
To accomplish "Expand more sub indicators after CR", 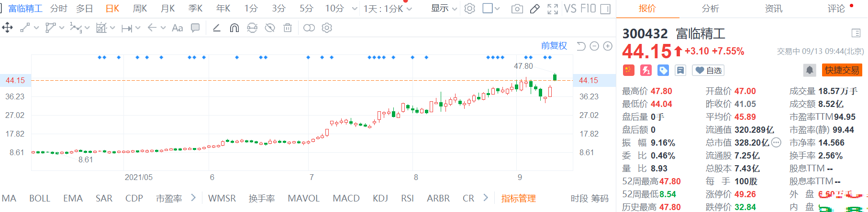I will [x=486, y=197].
